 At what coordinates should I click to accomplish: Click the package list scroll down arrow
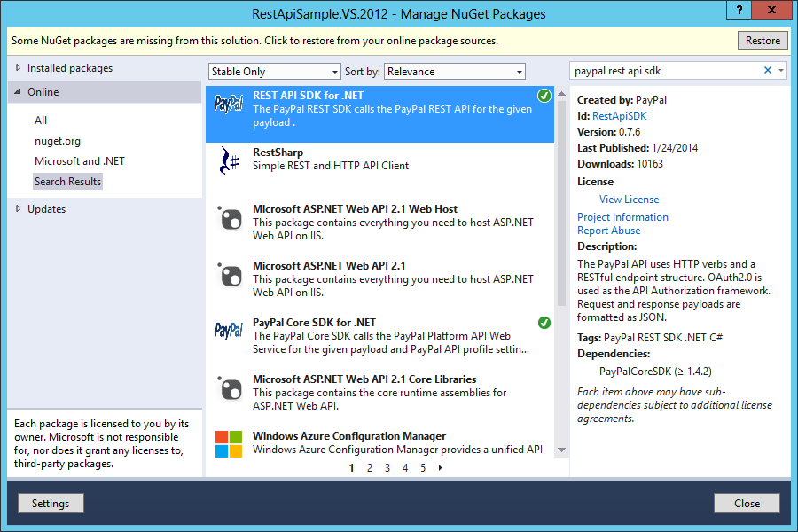click(561, 450)
